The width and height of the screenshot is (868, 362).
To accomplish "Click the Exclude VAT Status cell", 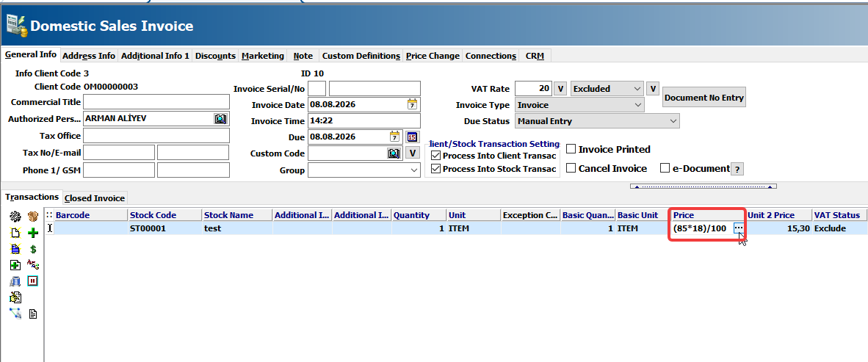I will [840, 228].
